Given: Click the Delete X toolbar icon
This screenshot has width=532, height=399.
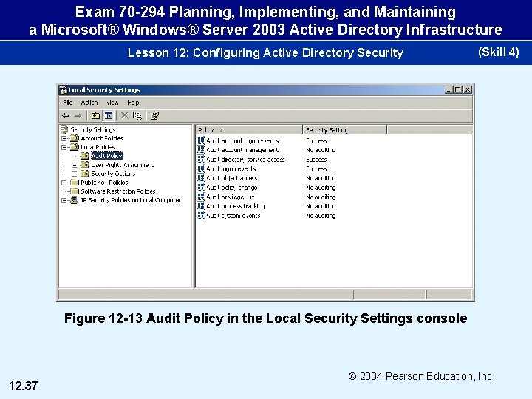Looking at the screenshot, I should 125,116.
